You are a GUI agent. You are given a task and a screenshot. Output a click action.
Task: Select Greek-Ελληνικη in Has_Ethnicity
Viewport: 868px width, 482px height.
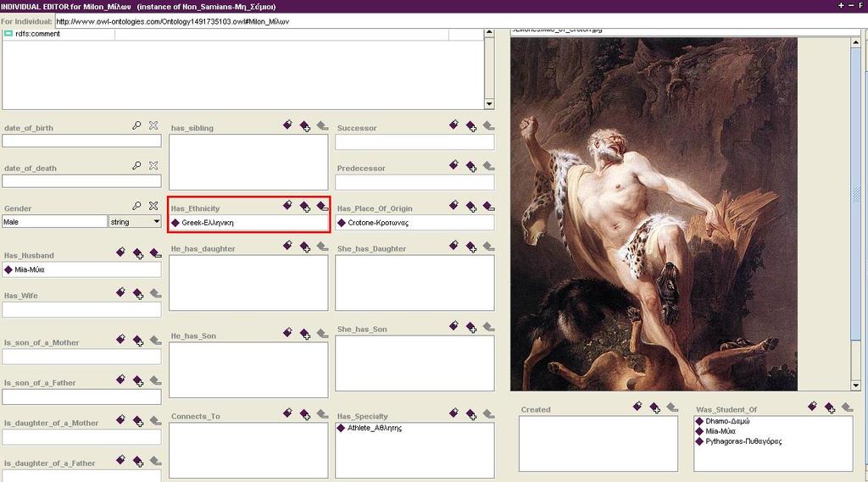pos(208,223)
